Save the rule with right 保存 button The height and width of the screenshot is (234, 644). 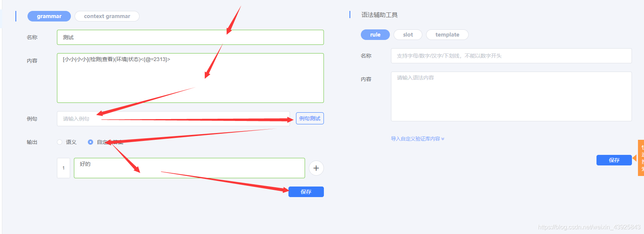614,160
